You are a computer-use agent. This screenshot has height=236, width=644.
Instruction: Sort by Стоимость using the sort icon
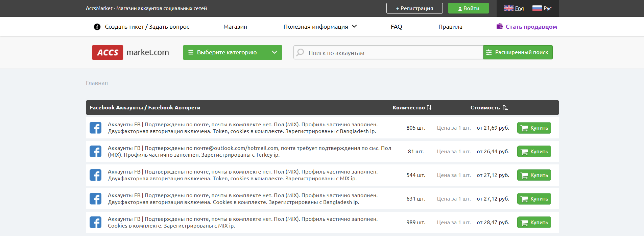tap(505, 107)
